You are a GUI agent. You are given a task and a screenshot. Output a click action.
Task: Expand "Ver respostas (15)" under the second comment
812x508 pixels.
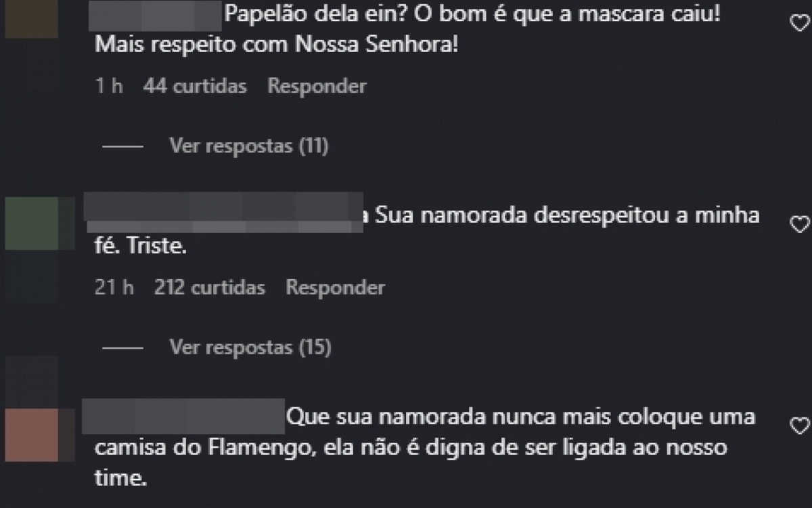tap(248, 347)
